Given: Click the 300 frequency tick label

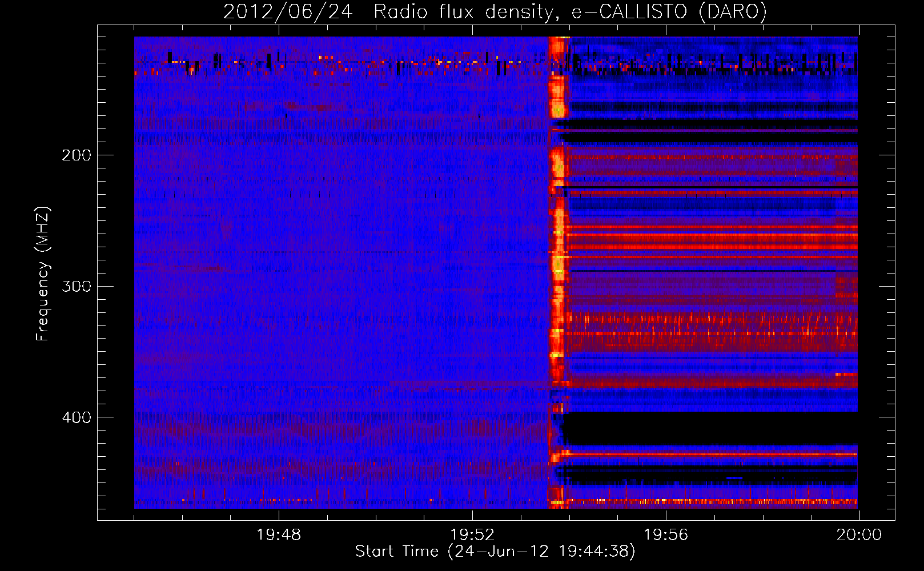Looking at the screenshot, I should pos(77,286).
